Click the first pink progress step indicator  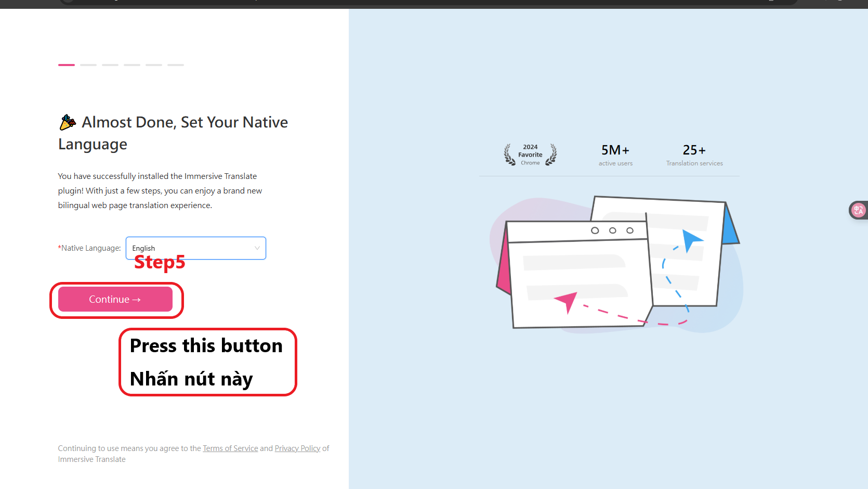click(x=67, y=65)
